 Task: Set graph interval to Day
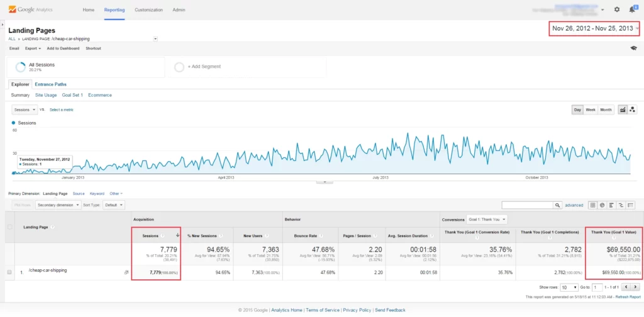577,109
